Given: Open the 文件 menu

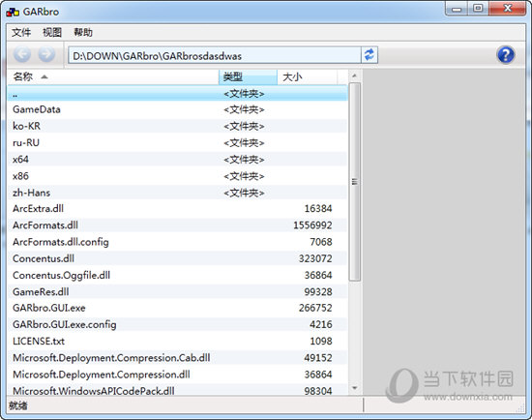Looking at the screenshot, I should 21,32.
